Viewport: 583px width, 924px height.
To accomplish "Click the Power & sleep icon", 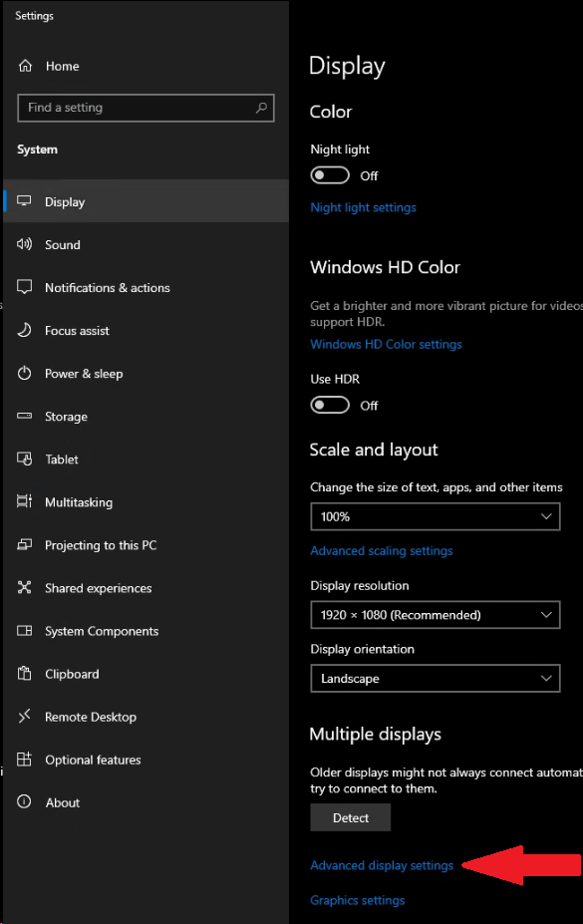I will 24,373.
